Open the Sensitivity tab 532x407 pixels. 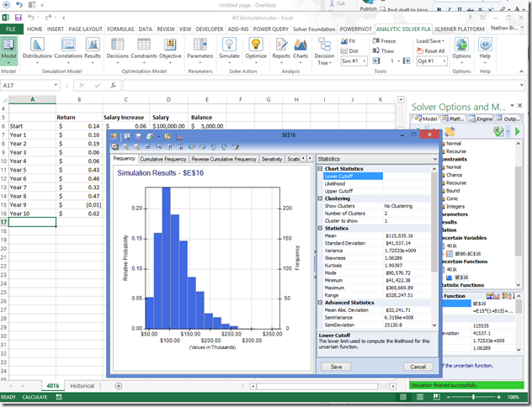click(272, 159)
